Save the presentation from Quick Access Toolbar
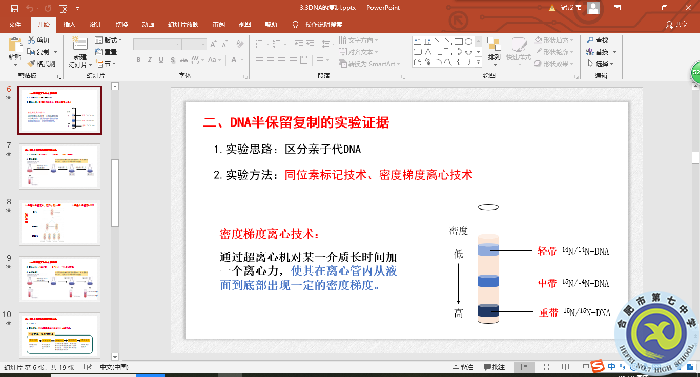The height and width of the screenshot is (377, 700). point(14,8)
